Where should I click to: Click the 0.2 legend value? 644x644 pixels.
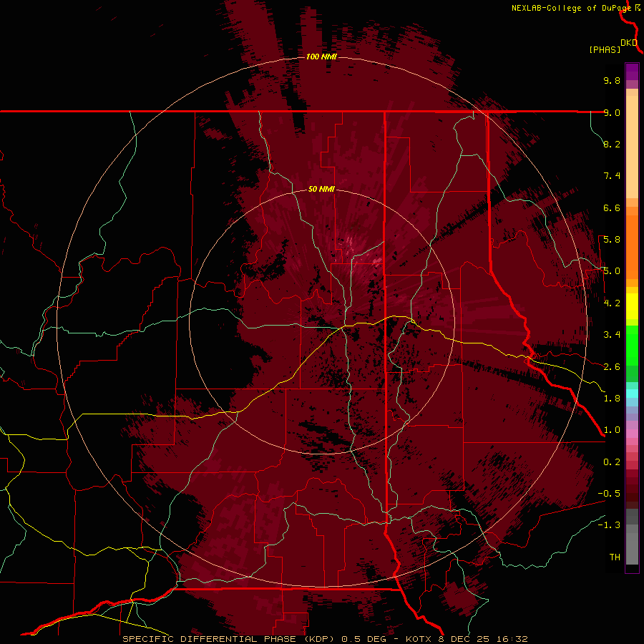(612, 462)
